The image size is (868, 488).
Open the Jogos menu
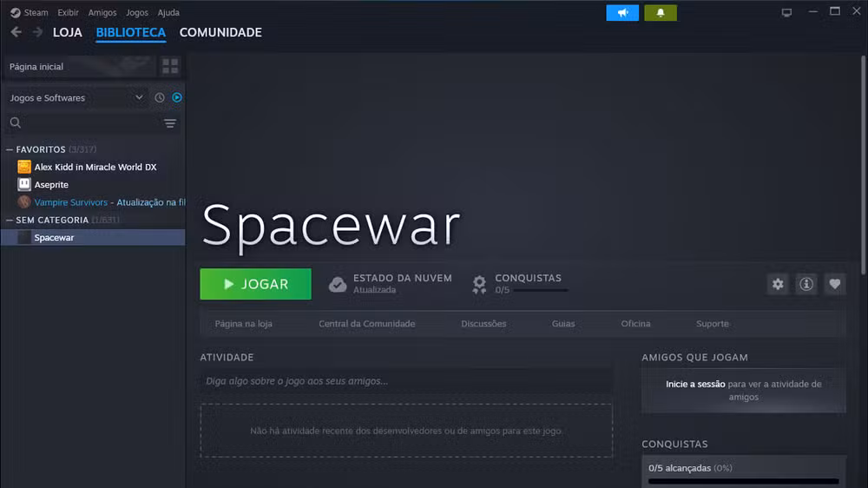(137, 12)
